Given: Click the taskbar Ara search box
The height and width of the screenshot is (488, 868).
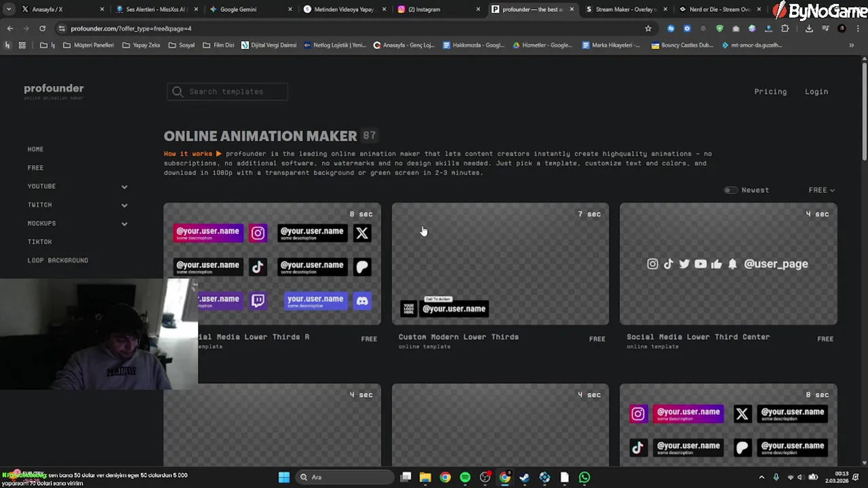Looking at the screenshot, I should (344, 477).
